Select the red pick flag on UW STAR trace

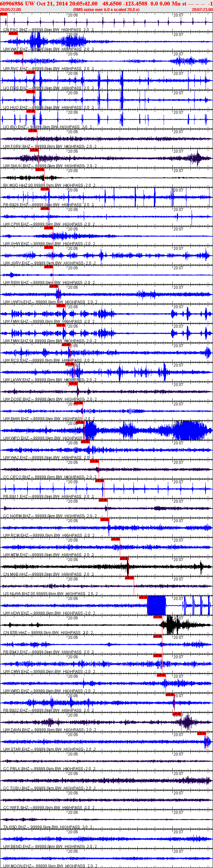pos(201,733)
